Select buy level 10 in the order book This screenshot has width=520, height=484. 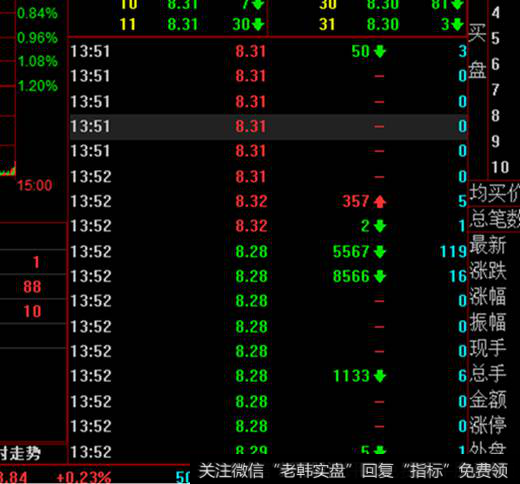coord(500,167)
